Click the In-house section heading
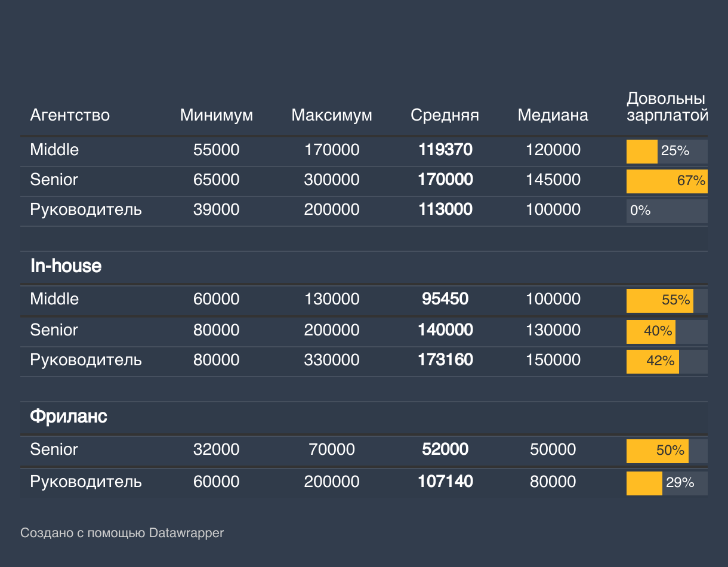This screenshot has height=567, width=728. (66, 266)
